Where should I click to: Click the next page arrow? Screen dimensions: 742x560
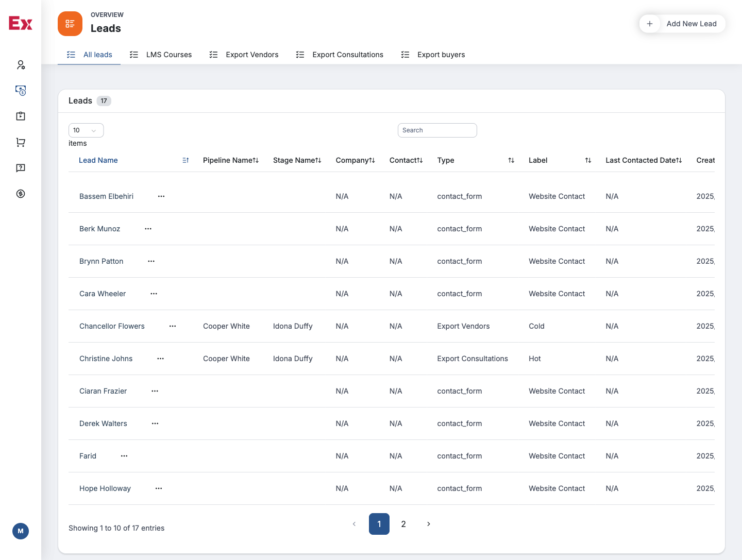point(428,524)
